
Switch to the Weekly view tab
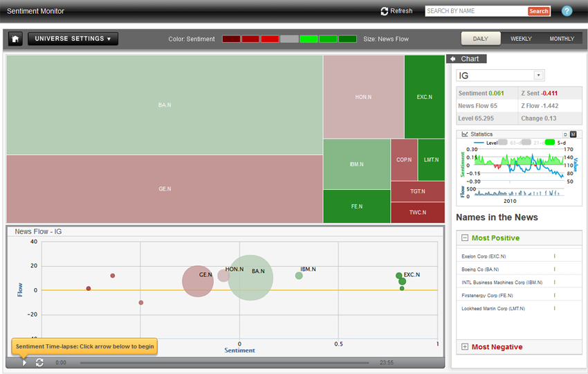(x=521, y=39)
